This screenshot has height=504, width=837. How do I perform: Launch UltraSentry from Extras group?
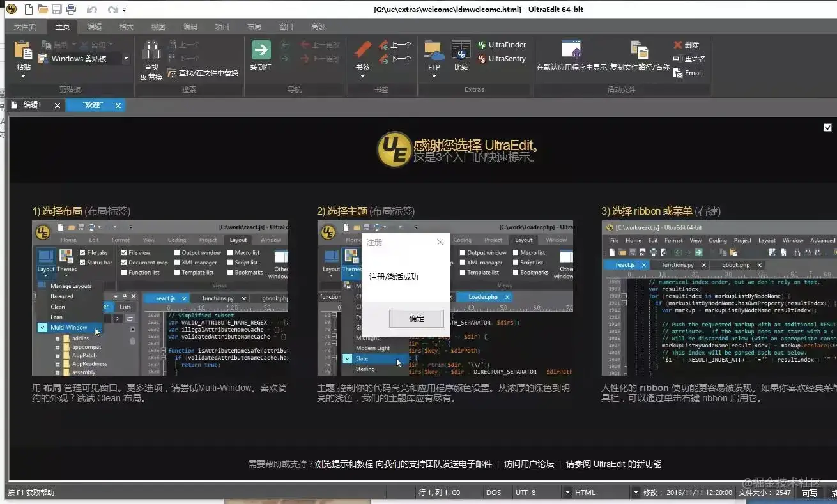pos(502,59)
